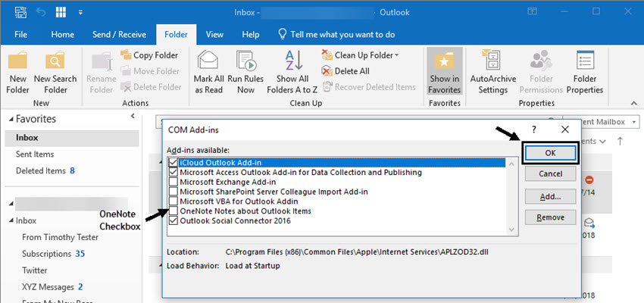The height and width of the screenshot is (303, 644).
Task: Switch to the Home tab
Action: tap(62, 35)
